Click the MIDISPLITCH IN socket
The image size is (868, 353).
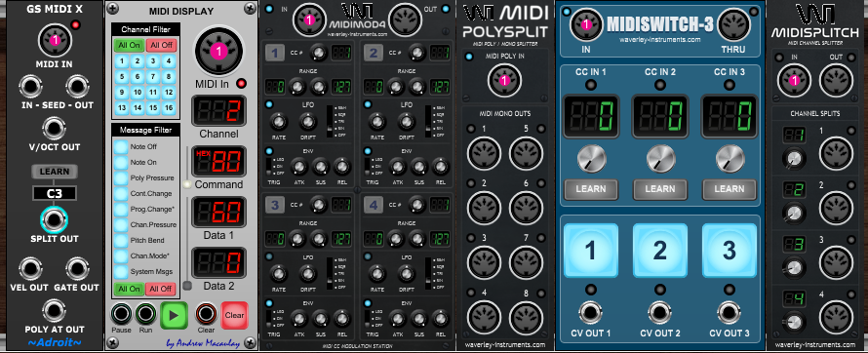(x=795, y=80)
